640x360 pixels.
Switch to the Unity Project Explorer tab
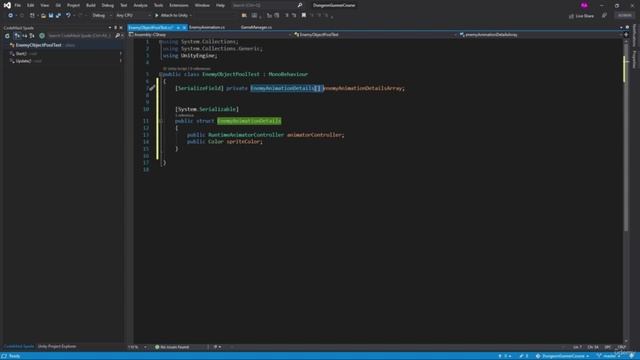click(57, 347)
